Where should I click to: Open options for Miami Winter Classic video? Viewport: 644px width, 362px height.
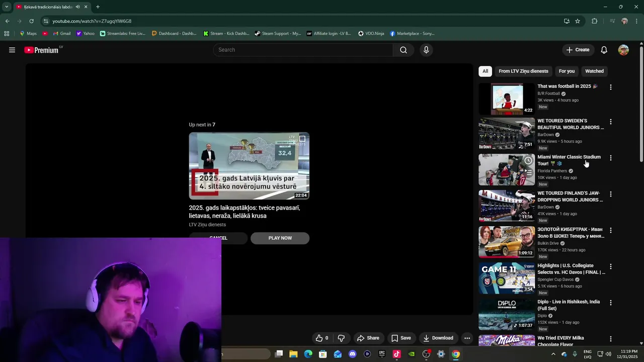(x=611, y=158)
